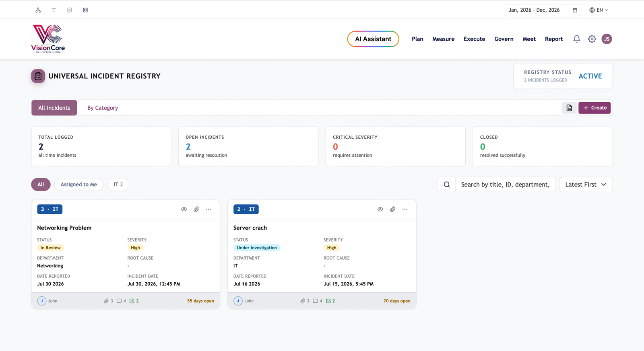Open the Plan menu

417,39
